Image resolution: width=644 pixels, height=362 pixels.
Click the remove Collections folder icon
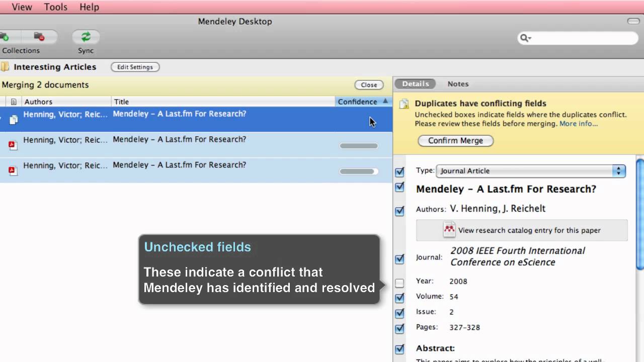pos(39,37)
